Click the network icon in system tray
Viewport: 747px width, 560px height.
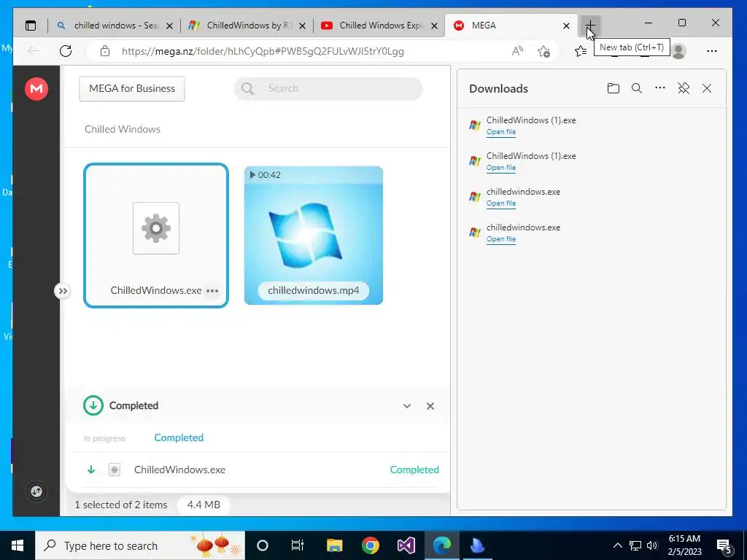click(x=635, y=545)
